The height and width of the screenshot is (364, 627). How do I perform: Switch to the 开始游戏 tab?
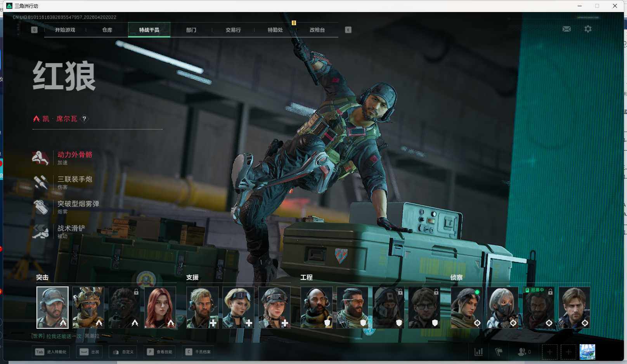pos(65,30)
